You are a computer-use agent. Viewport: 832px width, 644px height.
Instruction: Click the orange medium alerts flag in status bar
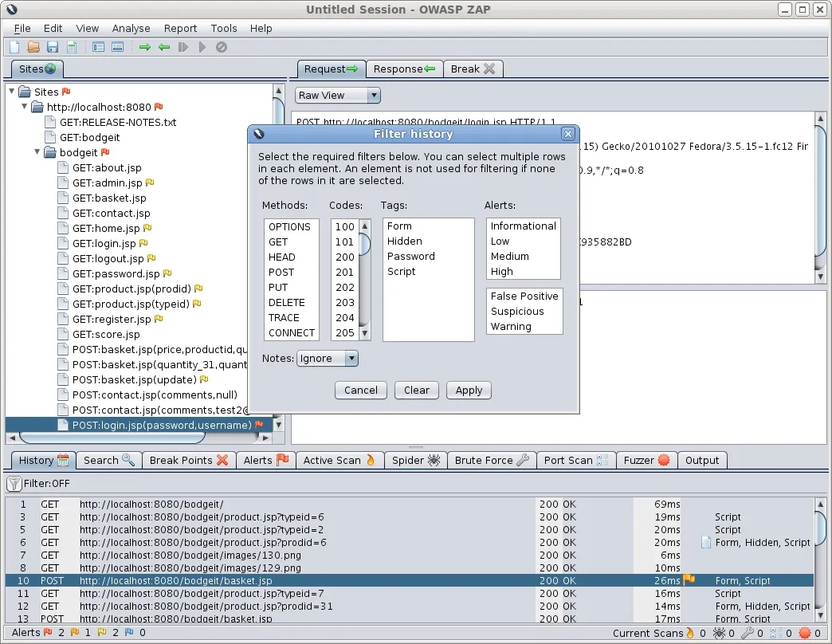click(75, 632)
